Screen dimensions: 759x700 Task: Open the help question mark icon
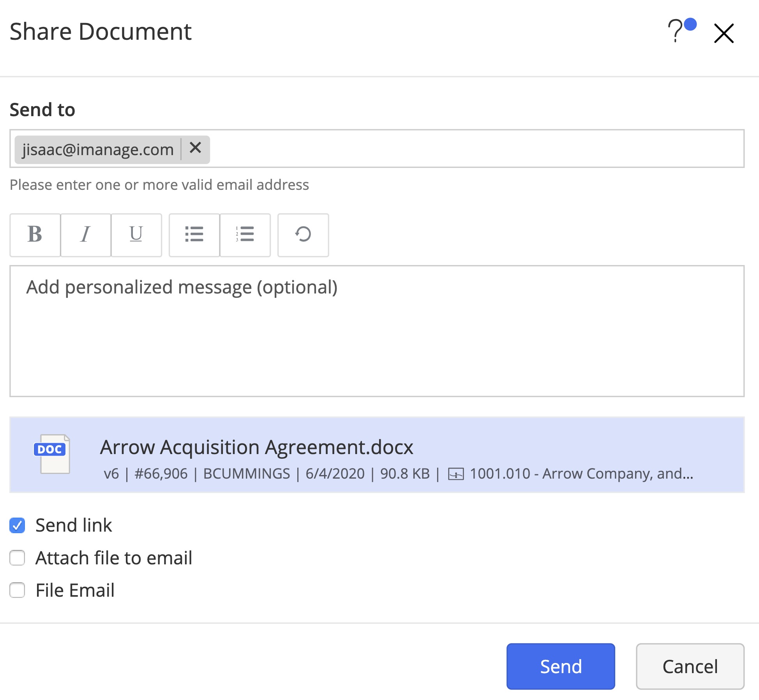click(676, 31)
